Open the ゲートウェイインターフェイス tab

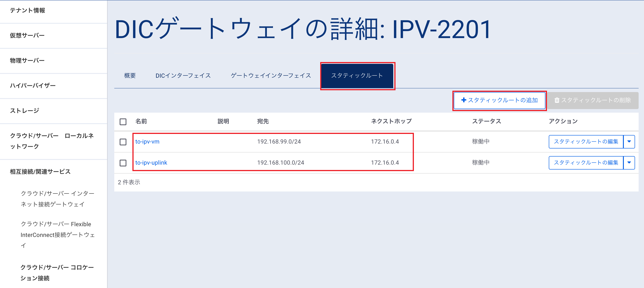coord(271,76)
